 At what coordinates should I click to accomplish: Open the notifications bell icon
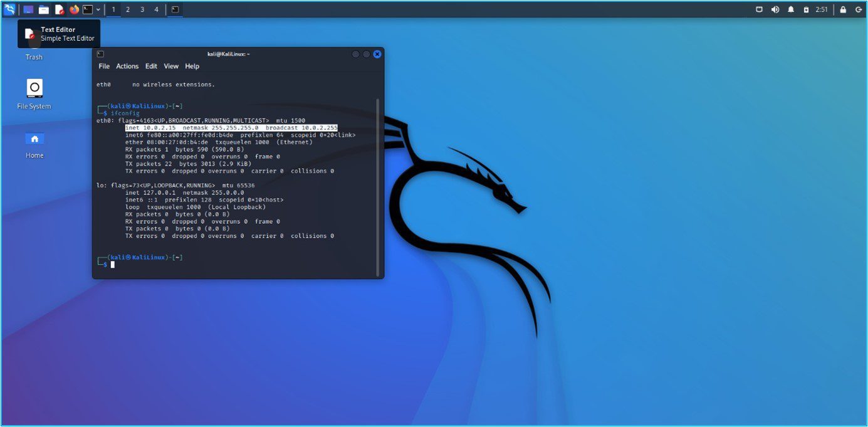point(791,9)
